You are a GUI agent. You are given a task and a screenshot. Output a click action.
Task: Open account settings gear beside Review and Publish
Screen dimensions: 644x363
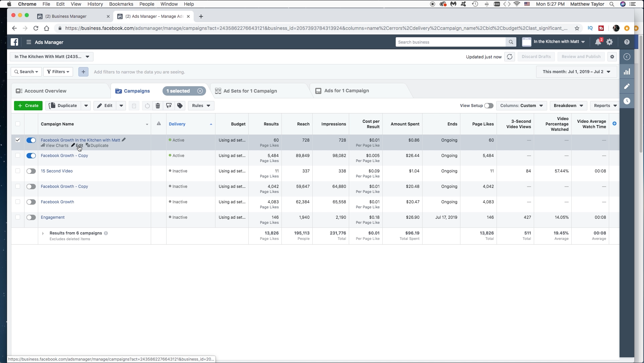pos(612,57)
